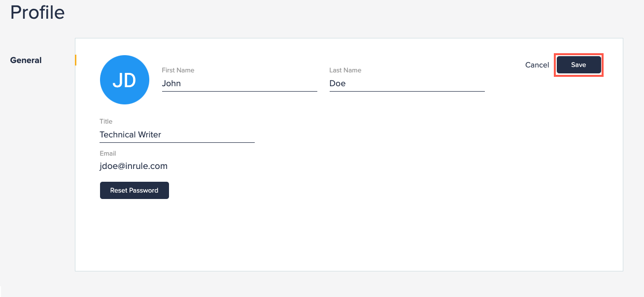
Task: Click the orange active indicator beside General
Action: (75, 60)
